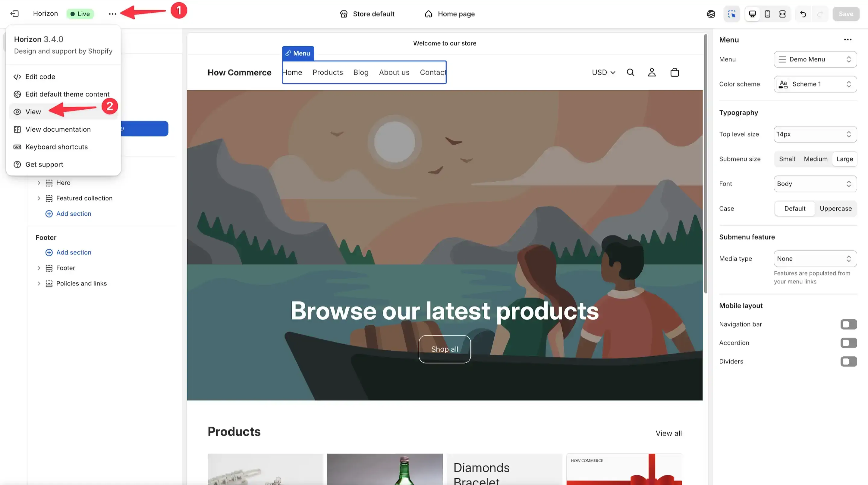
Task: Click Add section below Featured collection
Action: (x=68, y=214)
